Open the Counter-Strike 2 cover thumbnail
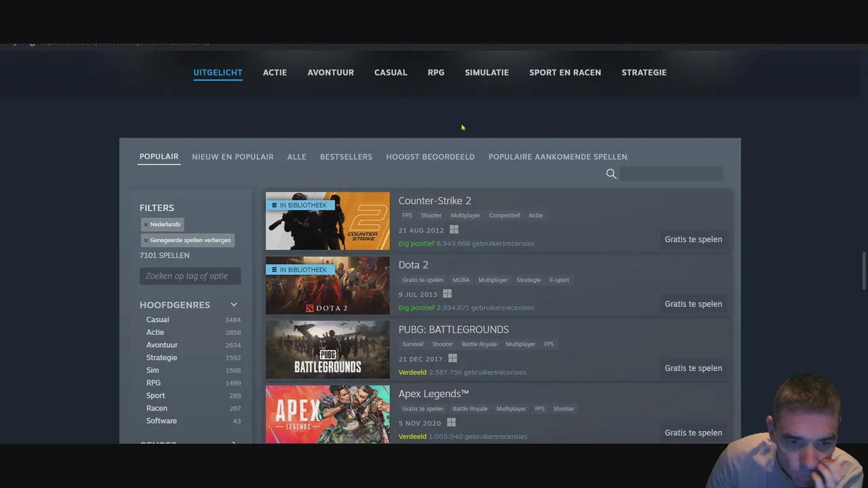This screenshot has width=868, height=488. click(328, 221)
